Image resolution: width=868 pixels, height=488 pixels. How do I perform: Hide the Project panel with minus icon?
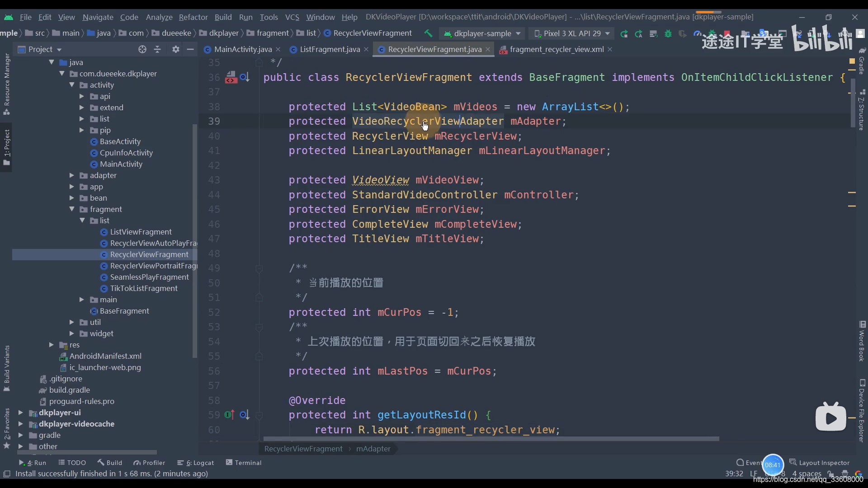(x=190, y=49)
